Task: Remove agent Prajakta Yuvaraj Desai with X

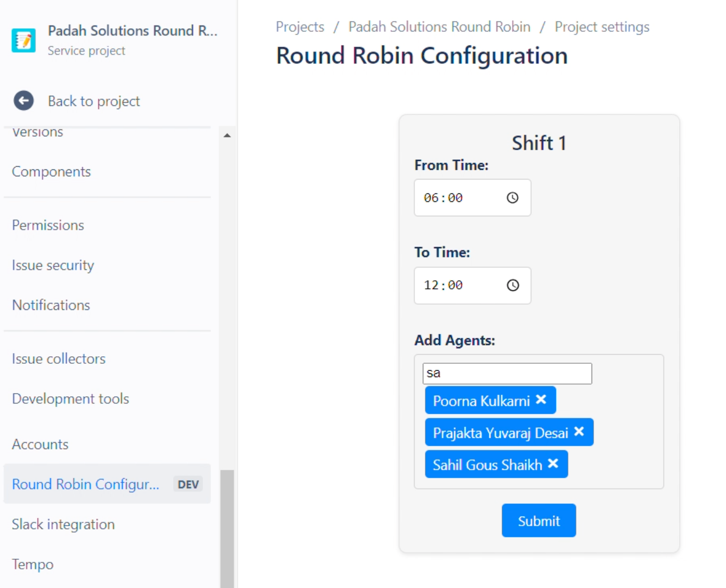Action: click(579, 432)
